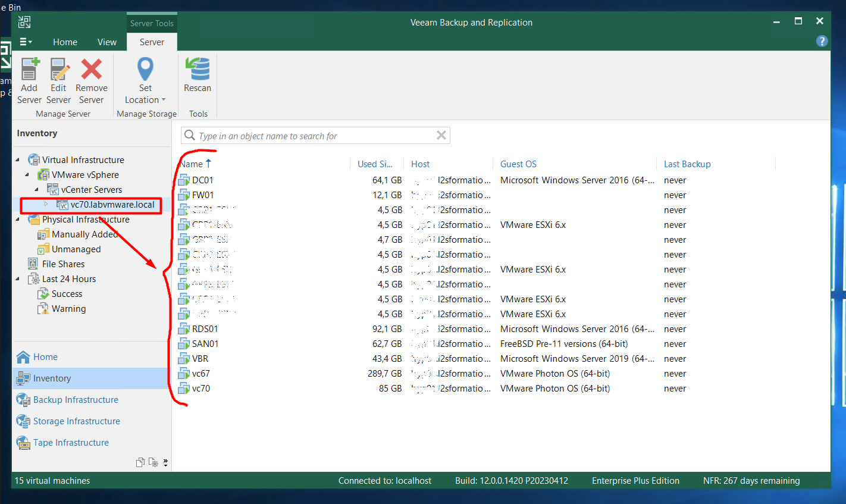Image resolution: width=846 pixels, height=504 pixels.
Task: Collapse the Virtual Infrastructure tree node
Action: [x=17, y=159]
